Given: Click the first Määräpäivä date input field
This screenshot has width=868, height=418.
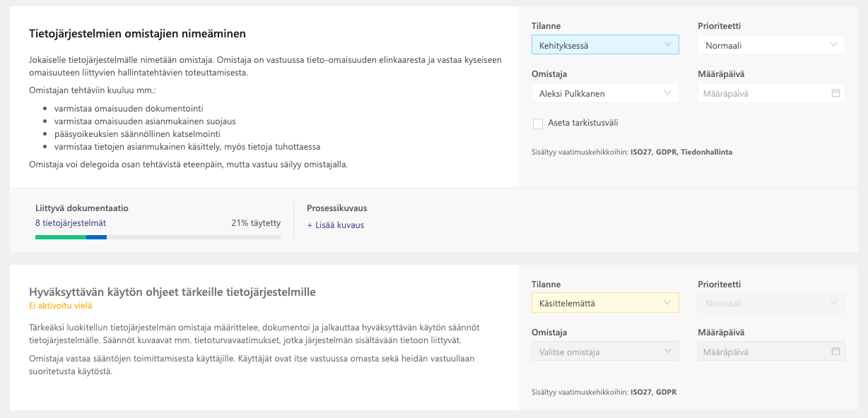Looking at the screenshot, I should click(x=771, y=93).
